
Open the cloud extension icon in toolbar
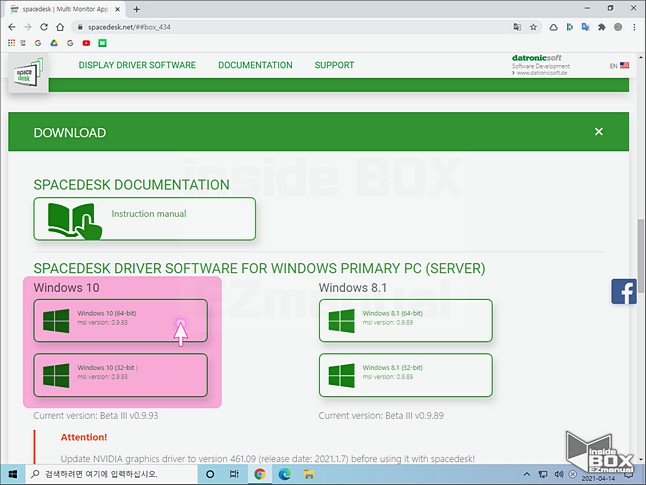(x=553, y=27)
